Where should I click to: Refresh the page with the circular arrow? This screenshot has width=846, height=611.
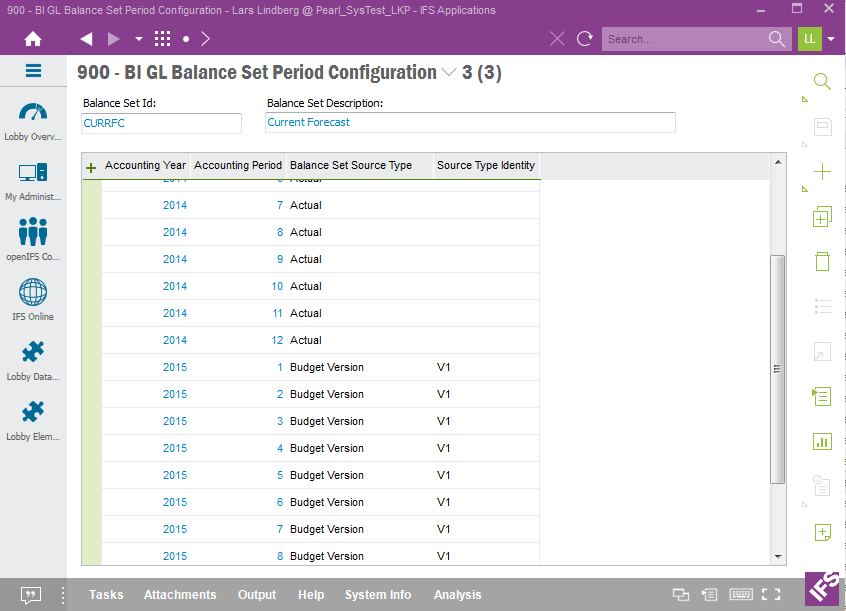pos(585,39)
